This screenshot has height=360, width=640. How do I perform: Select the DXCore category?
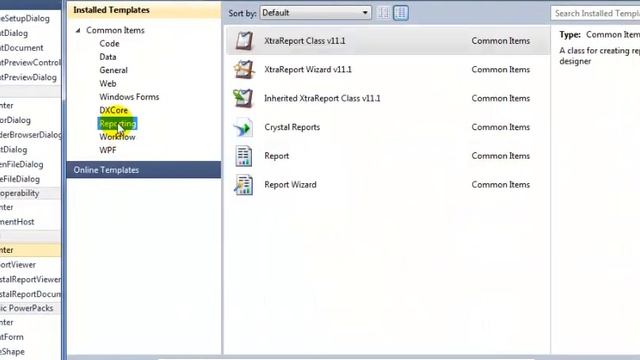(x=113, y=110)
